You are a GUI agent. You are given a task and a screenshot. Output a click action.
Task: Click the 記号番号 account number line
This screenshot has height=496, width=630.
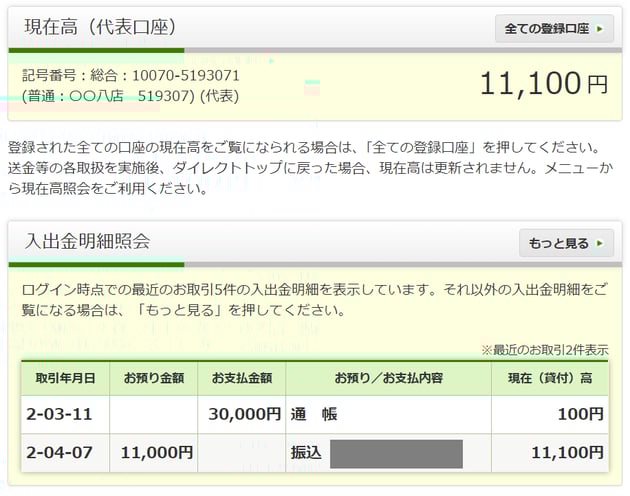[131, 75]
